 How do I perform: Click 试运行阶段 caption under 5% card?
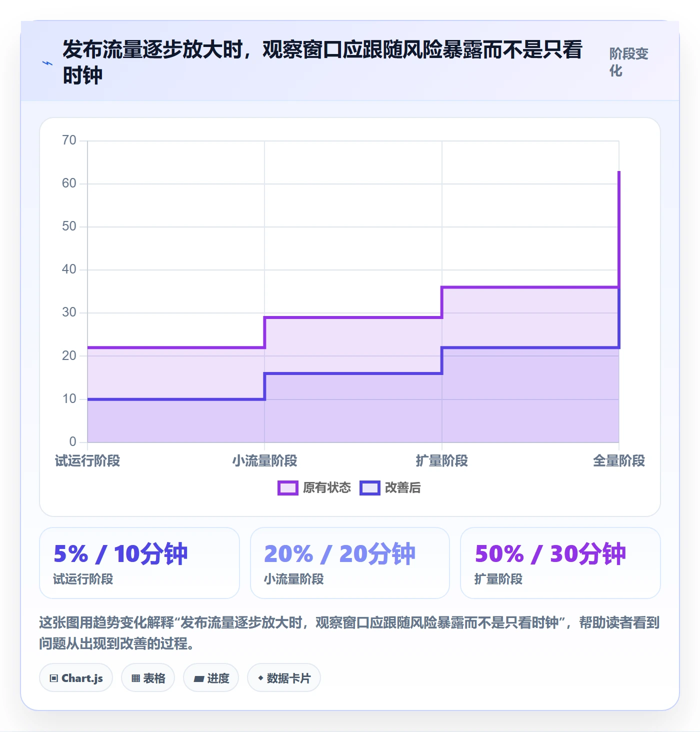(x=83, y=579)
